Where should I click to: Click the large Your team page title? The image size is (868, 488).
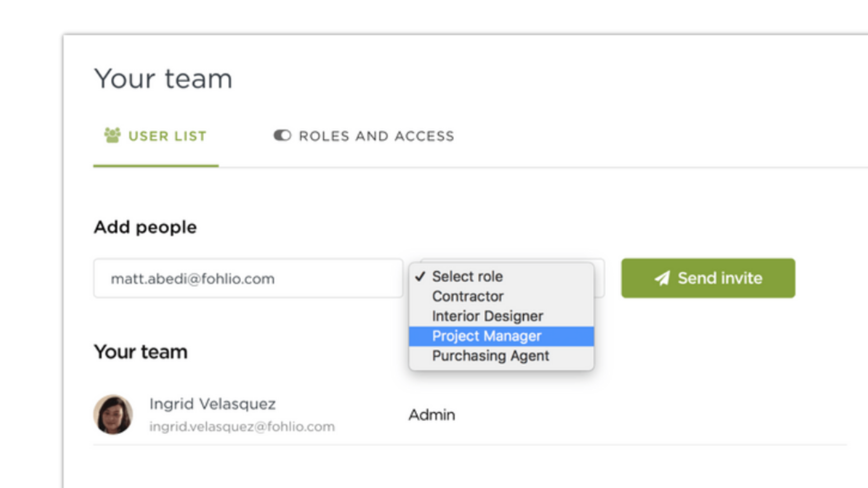pos(163,79)
